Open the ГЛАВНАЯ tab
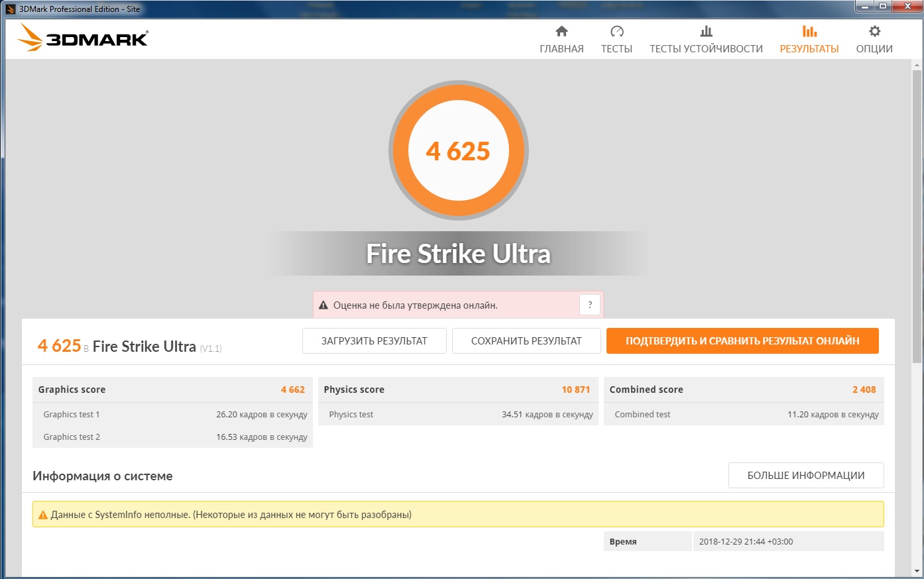Screen dimensions: 924x579 561,49
